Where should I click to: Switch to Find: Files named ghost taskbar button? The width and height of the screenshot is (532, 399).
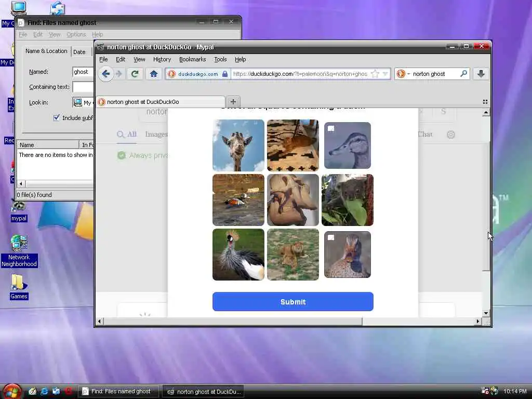coord(119,391)
